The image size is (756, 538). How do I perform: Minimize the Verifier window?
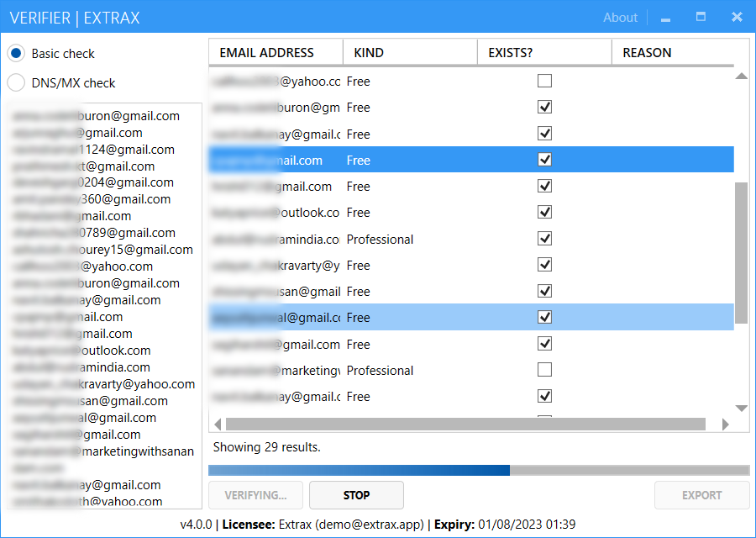(666, 18)
